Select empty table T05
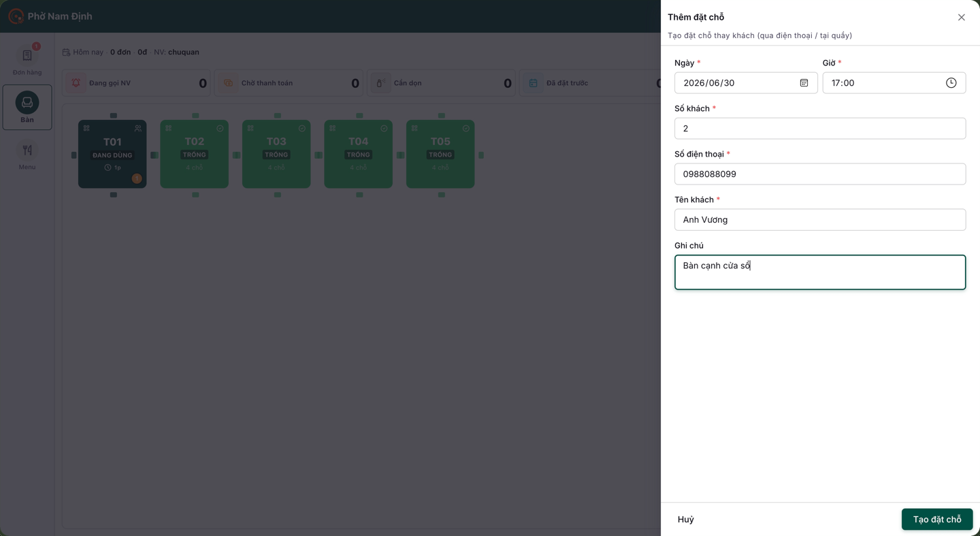Screen dimensions: 980x536 (440, 154)
